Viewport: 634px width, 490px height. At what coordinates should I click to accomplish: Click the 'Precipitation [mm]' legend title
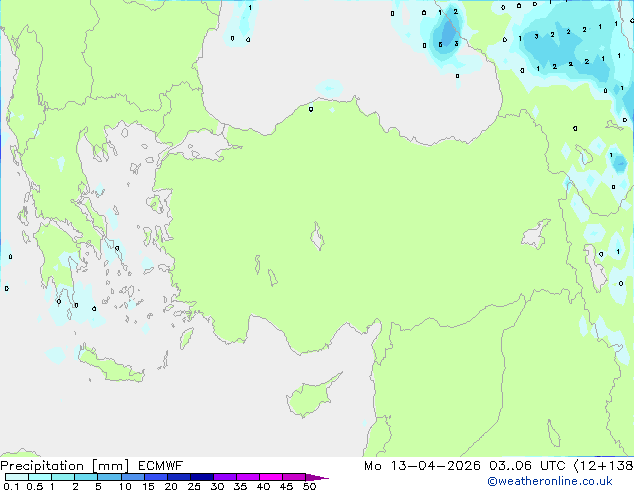(65, 466)
